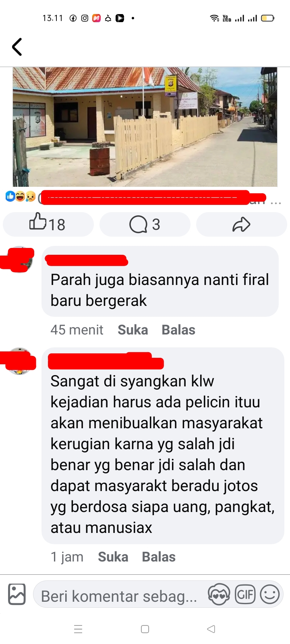Open the avatar sticker picker icon

tap(219, 594)
